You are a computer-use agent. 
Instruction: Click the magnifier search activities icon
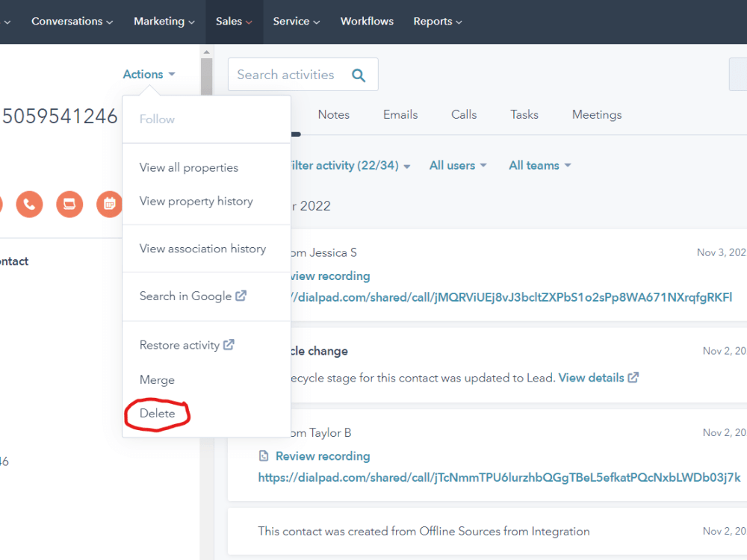tap(359, 75)
